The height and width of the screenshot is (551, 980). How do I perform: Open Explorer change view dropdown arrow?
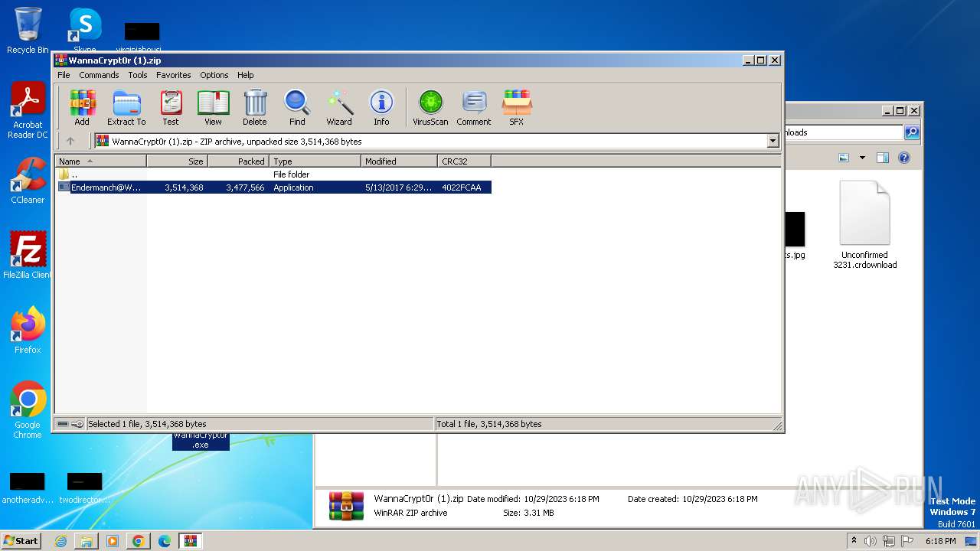pyautogui.click(x=862, y=158)
